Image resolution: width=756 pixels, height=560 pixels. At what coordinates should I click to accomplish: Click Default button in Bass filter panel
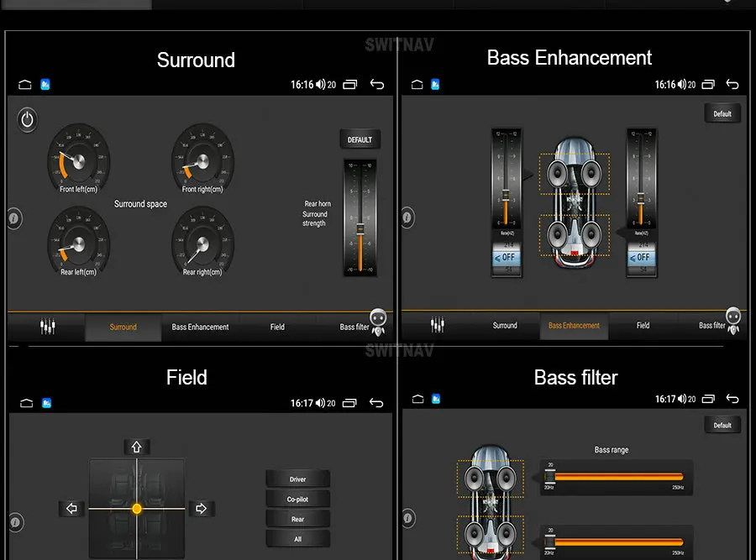point(722,425)
